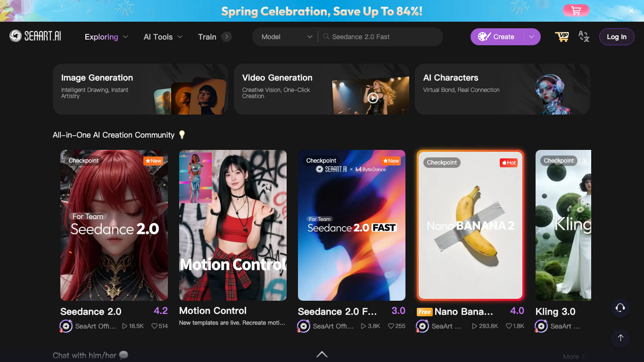Open the Seedance 2.0 red-haired thumbnail
The width and height of the screenshot is (644, 362).
(114, 225)
